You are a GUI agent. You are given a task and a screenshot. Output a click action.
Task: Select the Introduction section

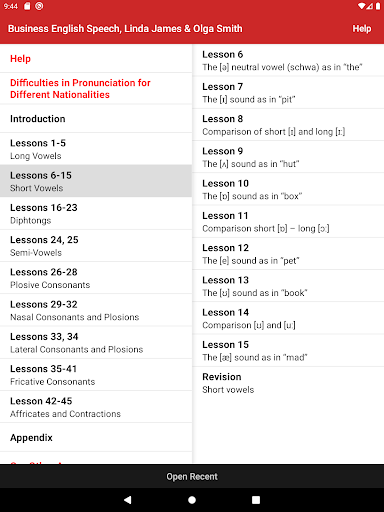tap(96, 119)
